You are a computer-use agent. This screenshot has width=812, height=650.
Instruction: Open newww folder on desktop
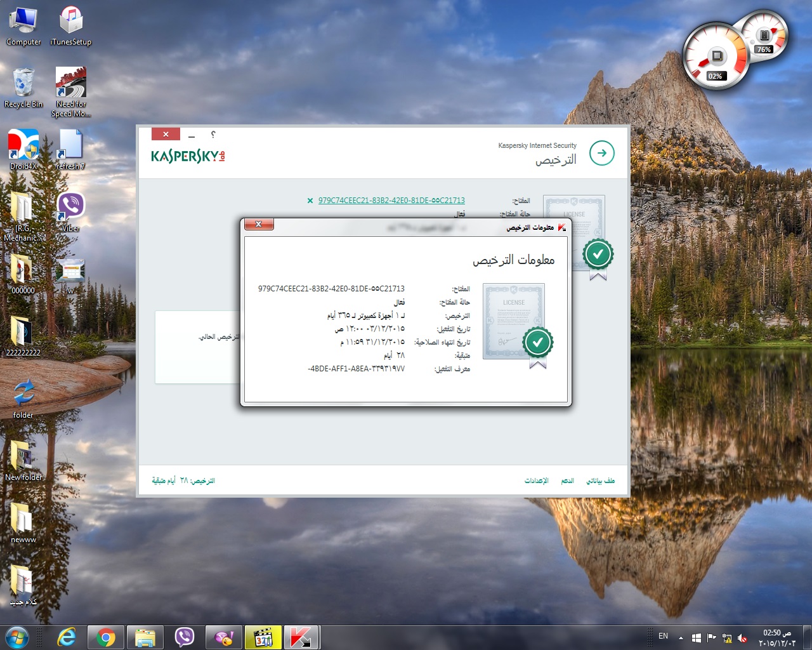click(23, 523)
